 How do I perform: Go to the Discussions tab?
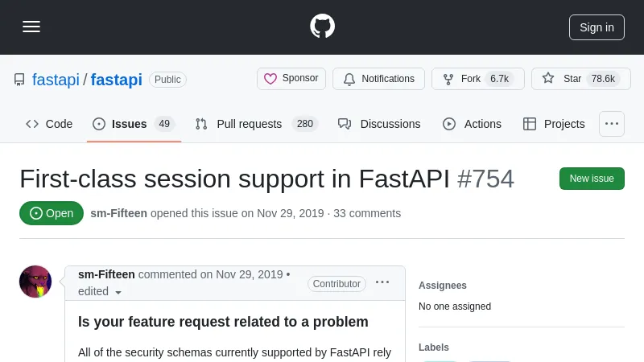pos(379,124)
